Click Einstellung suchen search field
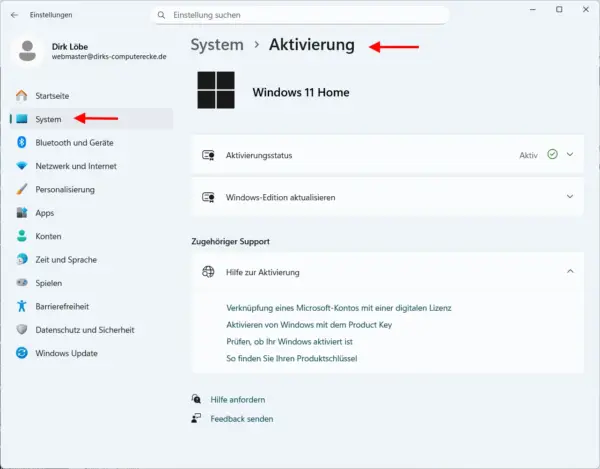 coord(300,15)
